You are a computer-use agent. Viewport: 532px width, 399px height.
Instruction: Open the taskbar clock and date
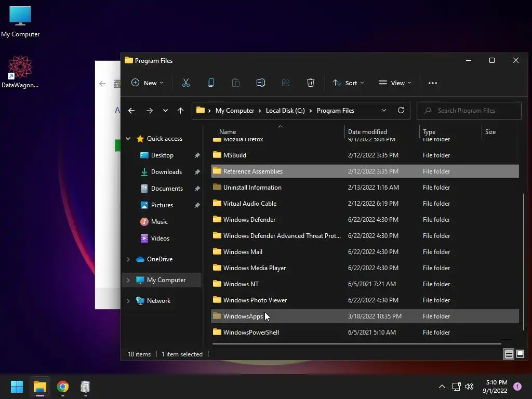coord(495,387)
